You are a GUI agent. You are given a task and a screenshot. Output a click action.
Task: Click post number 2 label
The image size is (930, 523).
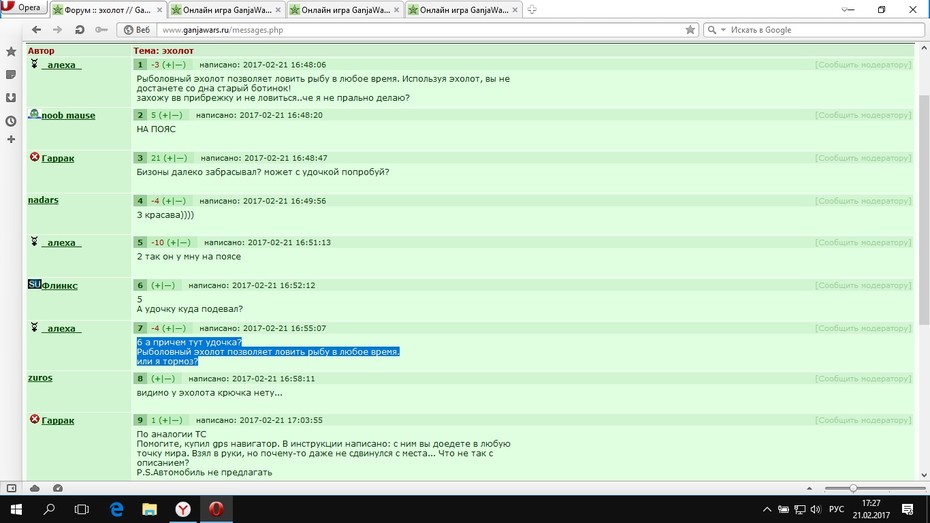(x=140, y=115)
